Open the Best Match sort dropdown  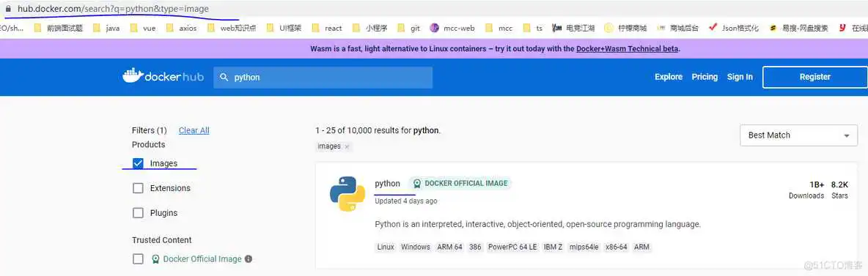[799, 135]
